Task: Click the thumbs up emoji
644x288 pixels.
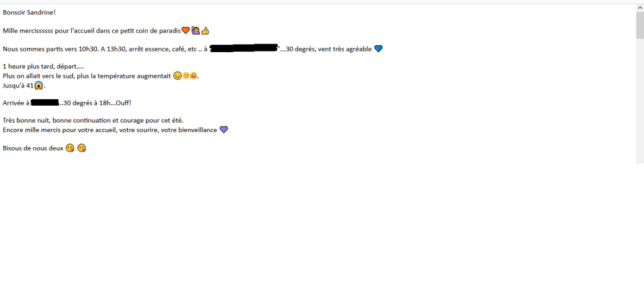Action: pos(206,30)
